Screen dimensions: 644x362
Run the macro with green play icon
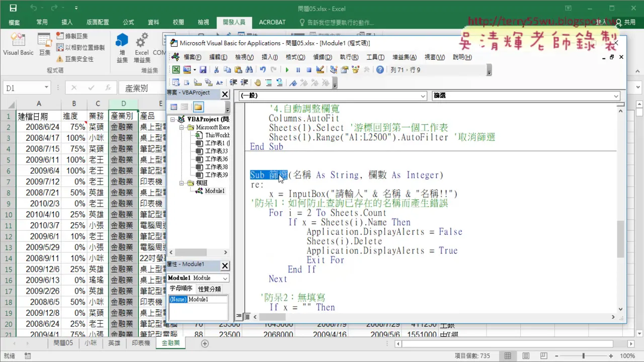[287, 70]
